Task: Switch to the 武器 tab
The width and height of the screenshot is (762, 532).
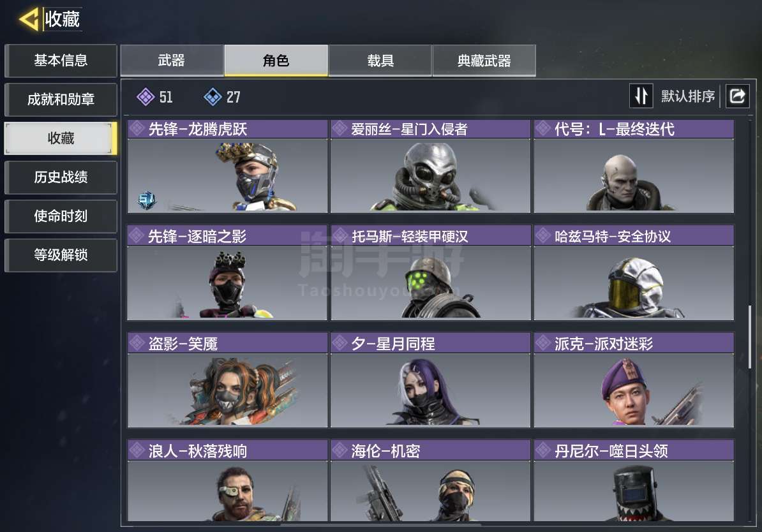Action: 172,60
